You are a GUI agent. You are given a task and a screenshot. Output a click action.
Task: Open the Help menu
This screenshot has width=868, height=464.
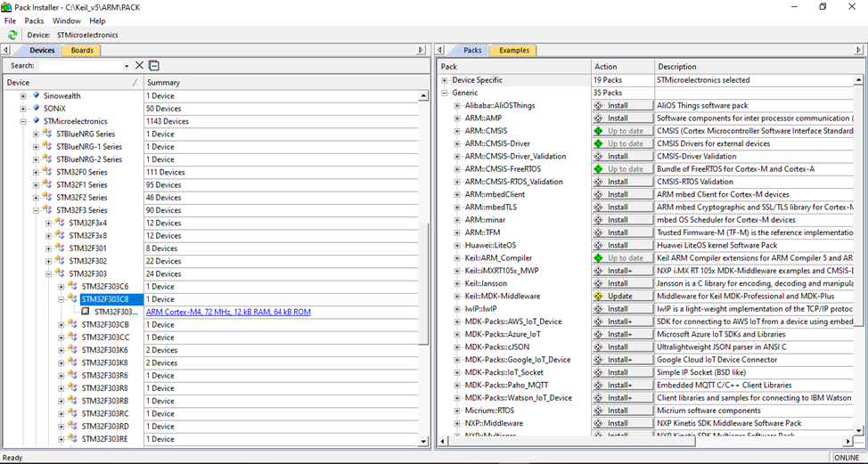tap(97, 21)
